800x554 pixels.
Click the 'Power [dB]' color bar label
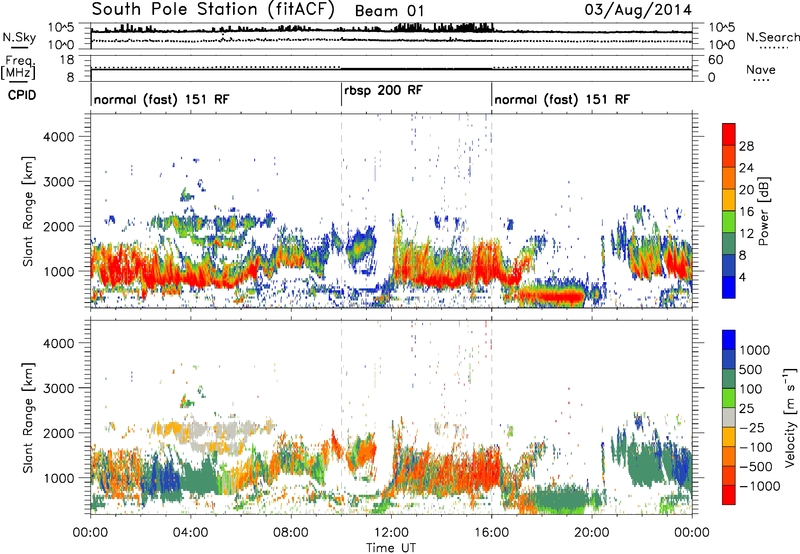coord(763,211)
